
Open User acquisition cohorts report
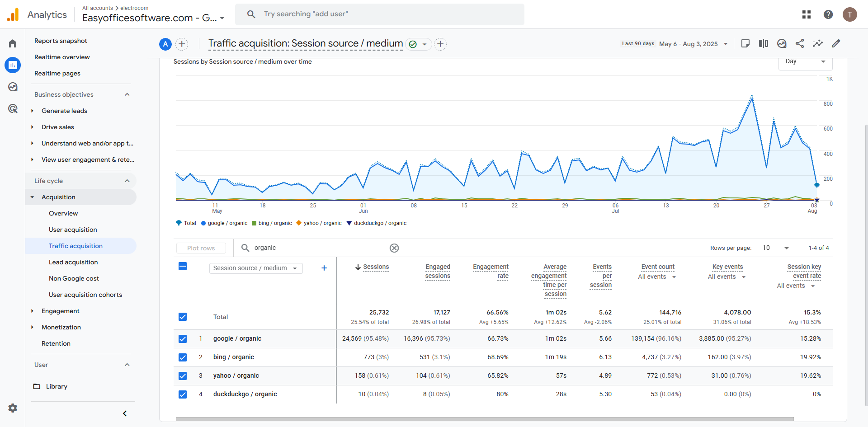coord(85,295)
